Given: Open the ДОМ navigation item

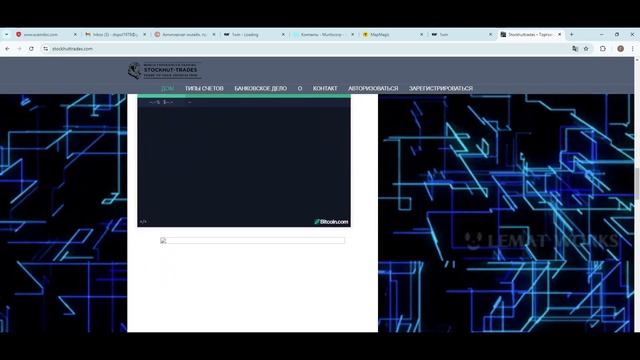Looking at the screenshot, I should (167, 88).
